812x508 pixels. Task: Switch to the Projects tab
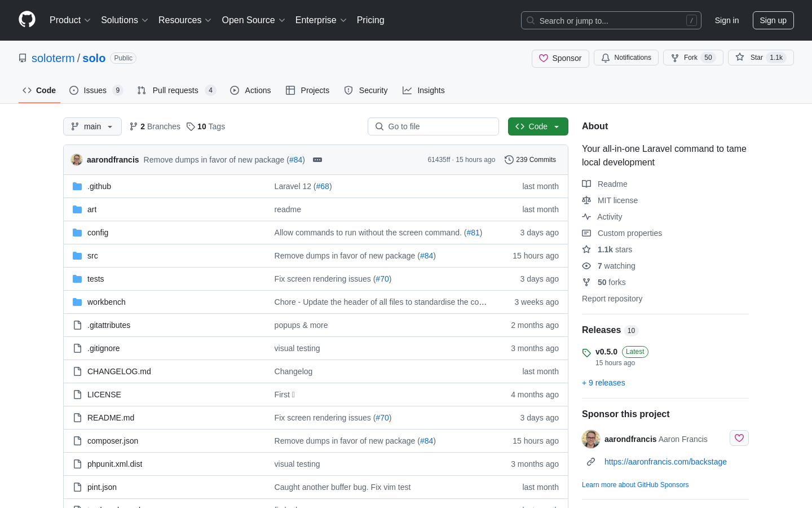[307, 90]
